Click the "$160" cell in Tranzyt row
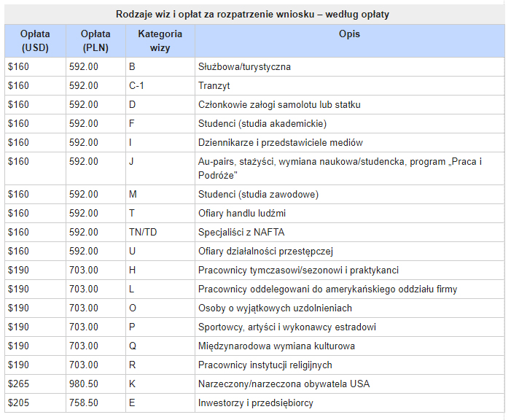 (35, 86)
